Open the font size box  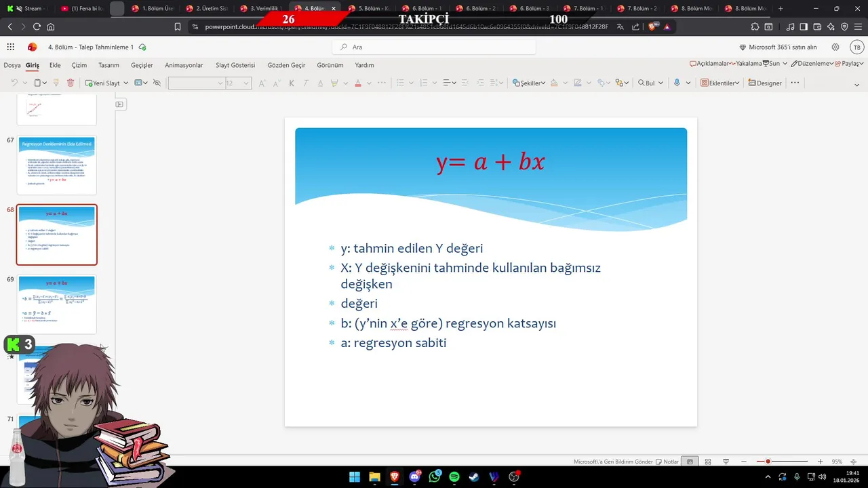point(238,83)
